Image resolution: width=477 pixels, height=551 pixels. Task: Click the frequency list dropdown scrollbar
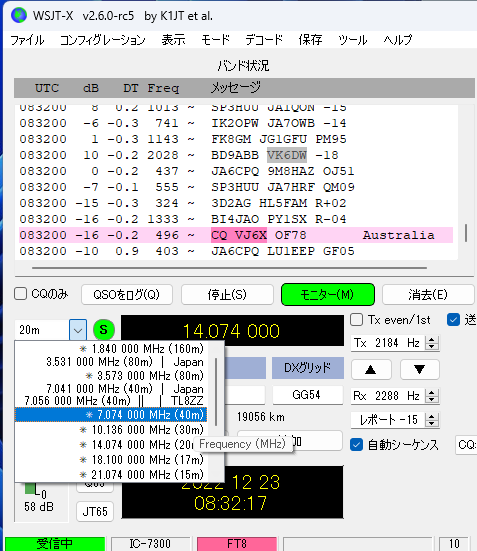215,392
